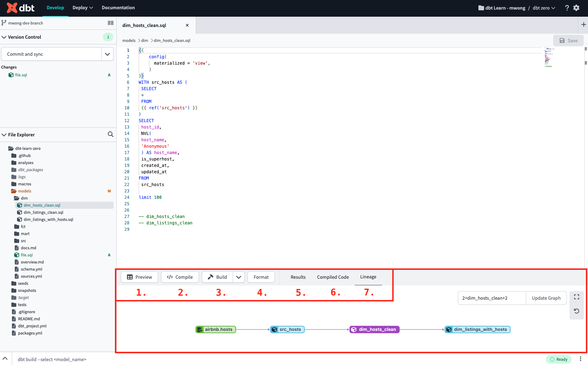Screen dimensions: 588x365
Task: Open the help question-mark icon
Action: point(567,7)
